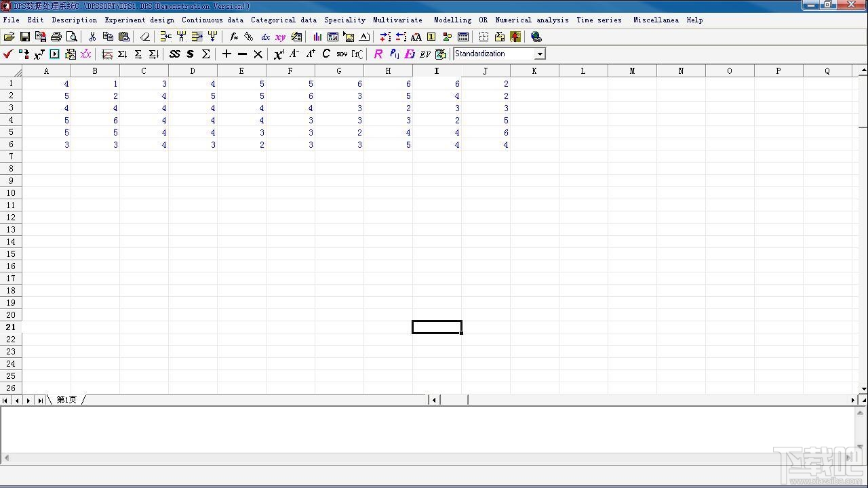Click the EV eigenvalue icon

425,54
